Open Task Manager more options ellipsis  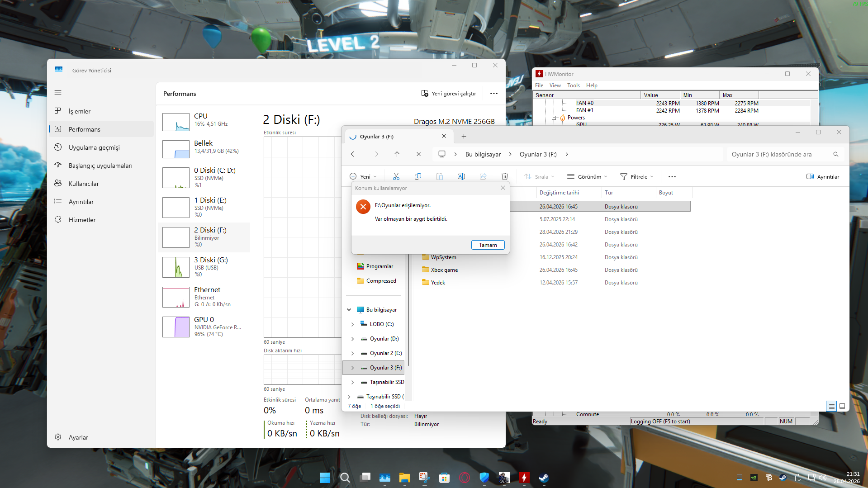(493, 93)
